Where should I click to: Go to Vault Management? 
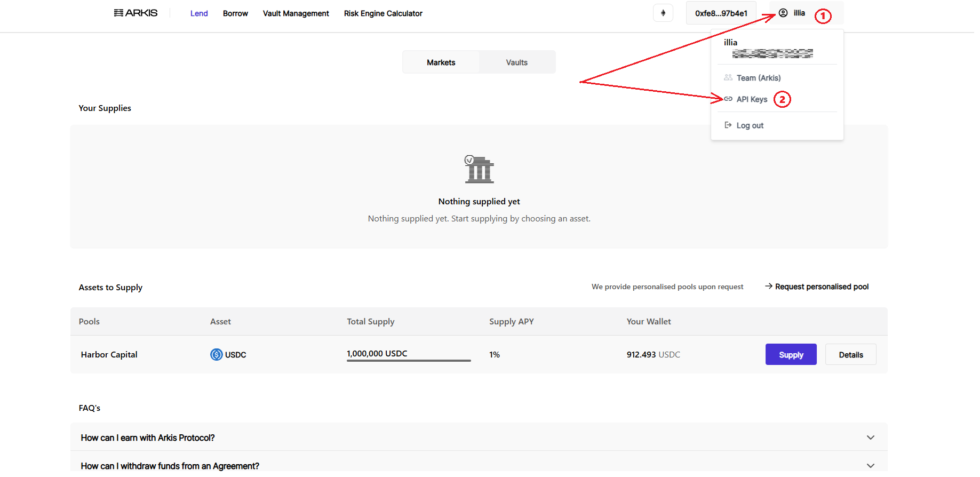point(296,13)
